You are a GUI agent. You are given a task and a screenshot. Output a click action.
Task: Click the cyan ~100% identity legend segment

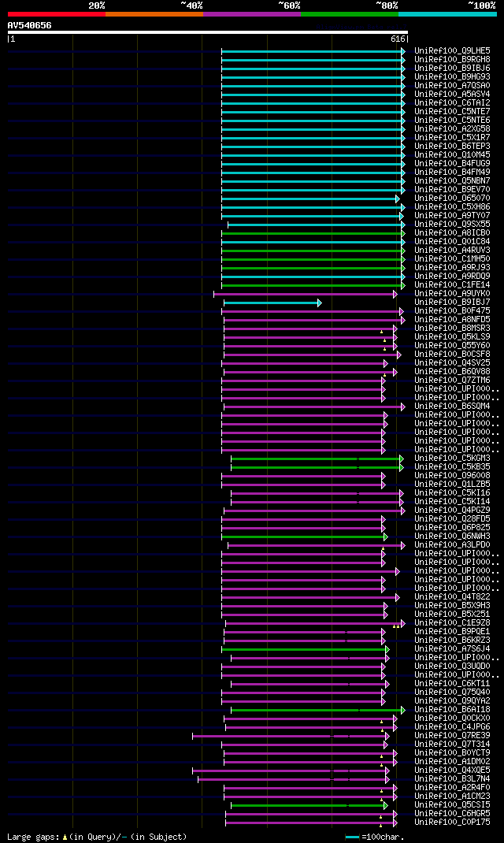pyautogui.click(x=447, y=14)
